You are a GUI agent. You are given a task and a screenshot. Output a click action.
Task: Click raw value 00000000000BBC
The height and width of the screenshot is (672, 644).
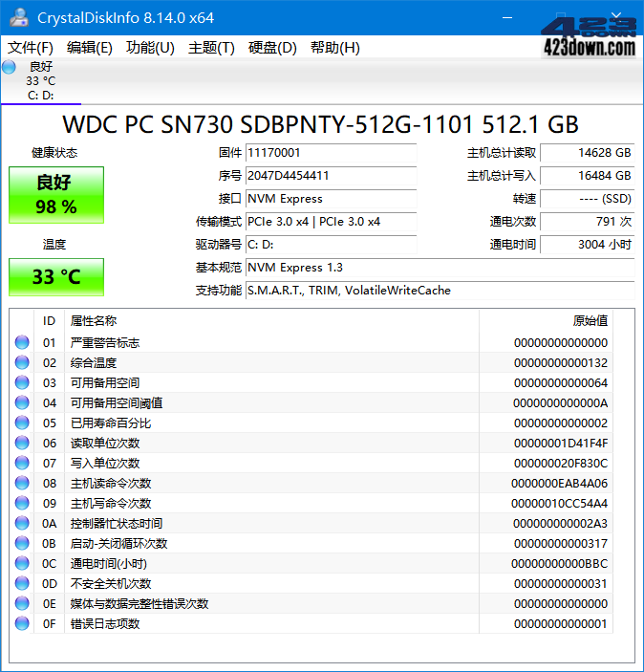pyautogui.click(x=559, y=564)
